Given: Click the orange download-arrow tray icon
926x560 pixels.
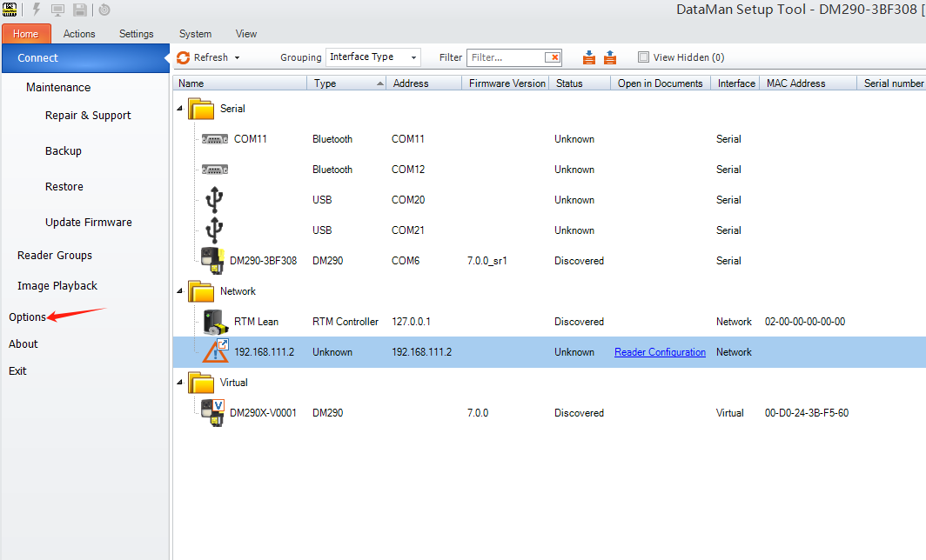Looking at the screenshot, I should (589, 57).
